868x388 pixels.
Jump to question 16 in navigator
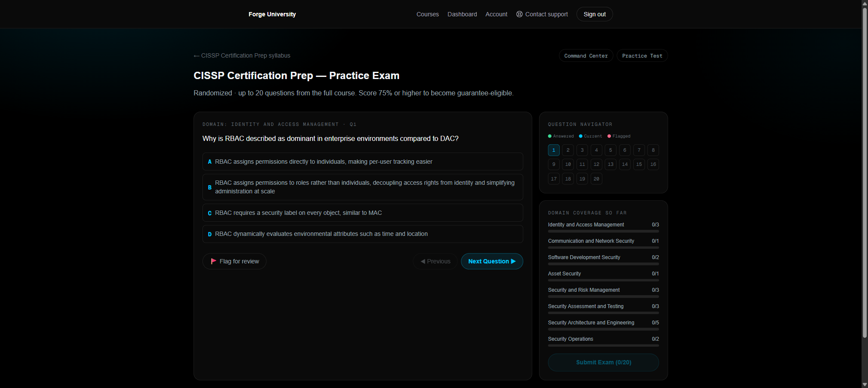click(x=653, y=164)
